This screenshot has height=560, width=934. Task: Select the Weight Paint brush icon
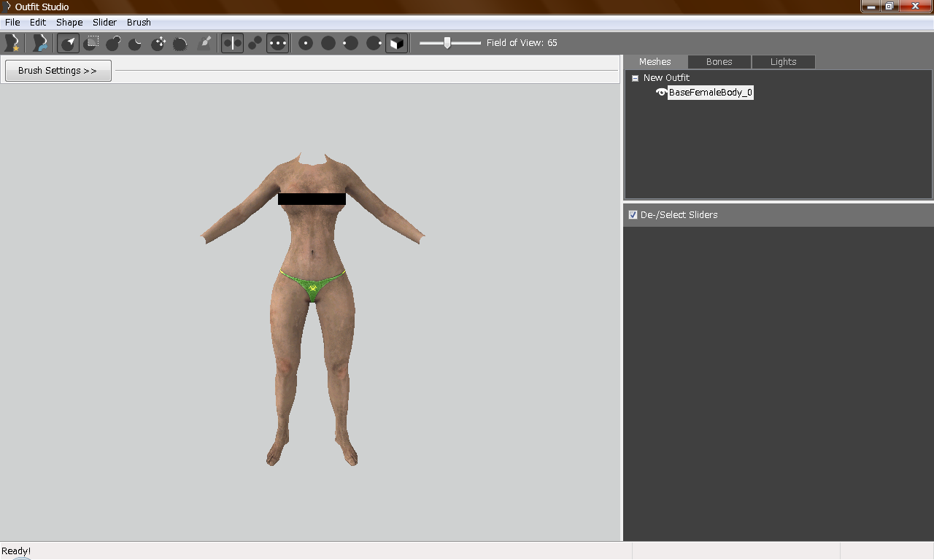click(205, 43)
